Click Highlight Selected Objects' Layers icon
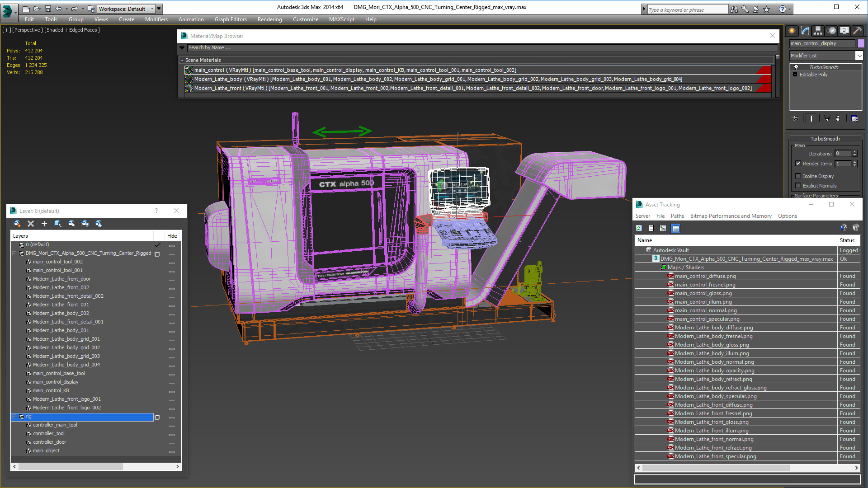Image resolution: width=868 pixels, height=488 pixels. pos(71,224)
